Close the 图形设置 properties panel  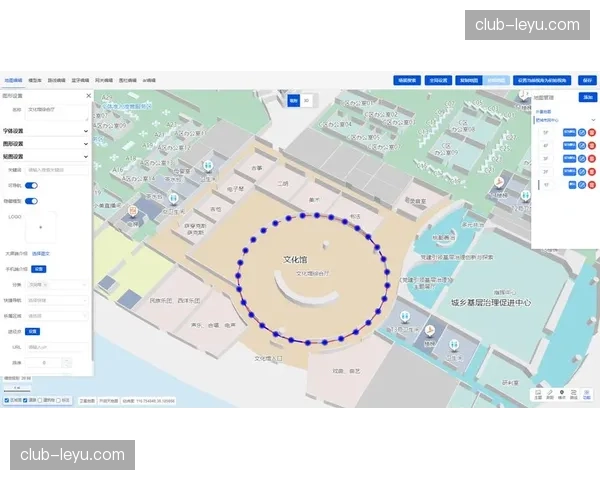(89, 96)
